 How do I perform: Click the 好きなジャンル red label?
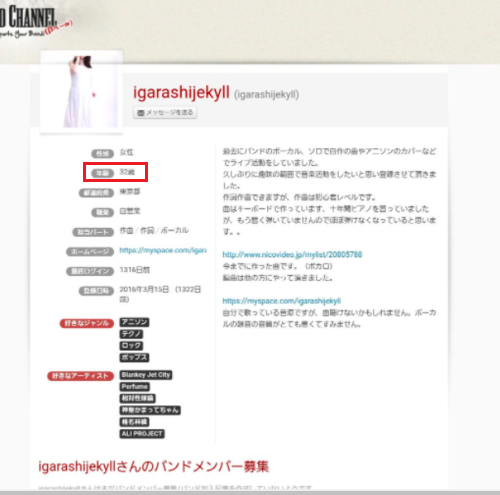click(x=87, y=323)
